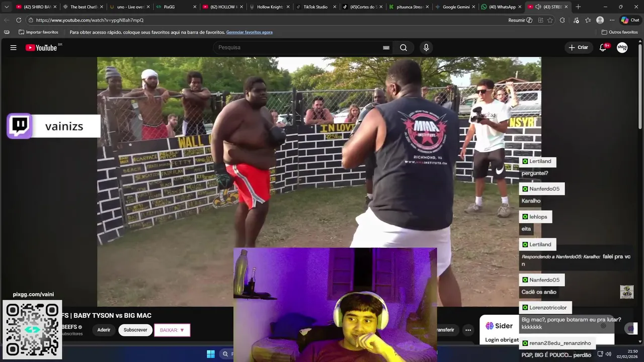Screen dimensions: 644x362
Task: Click the address bar URL
Action: 90,20
